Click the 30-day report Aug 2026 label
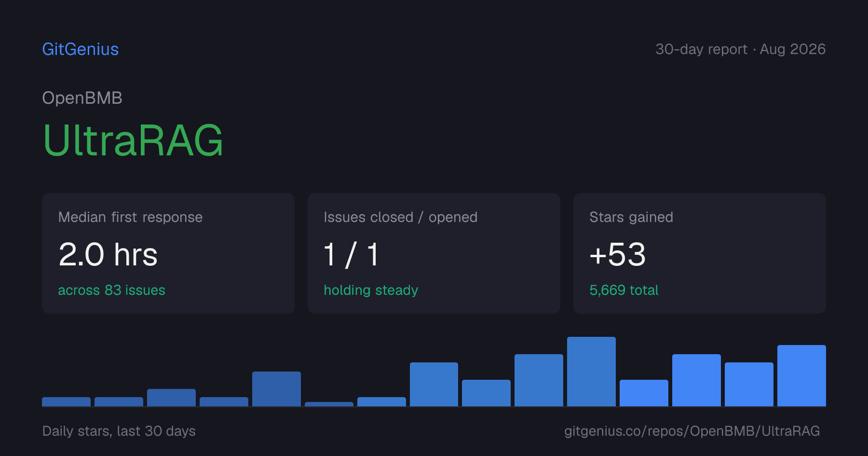This screenshot has width=868, height=456. click(x=740, y=49)
